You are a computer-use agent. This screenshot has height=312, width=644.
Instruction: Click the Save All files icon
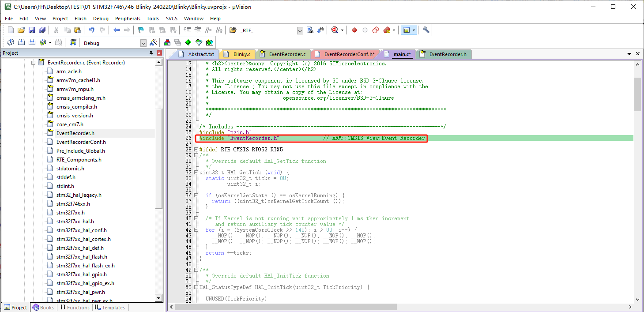click(x=42, y=30)
